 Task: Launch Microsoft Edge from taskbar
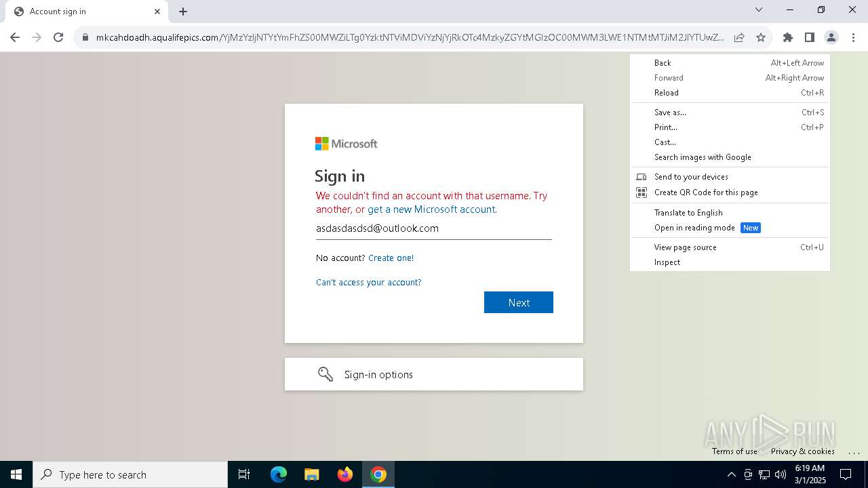[x=278, y=474]
